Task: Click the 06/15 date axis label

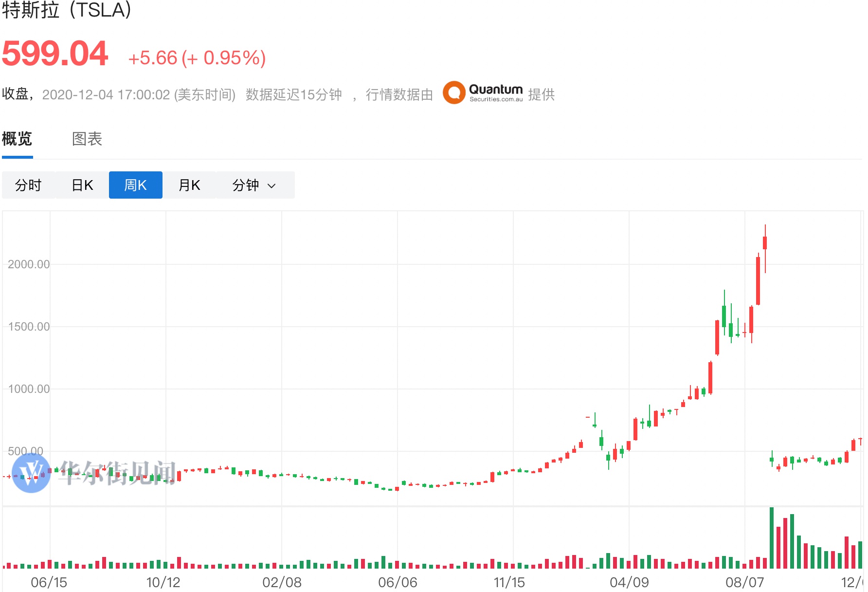Action: tap(49, 582)
